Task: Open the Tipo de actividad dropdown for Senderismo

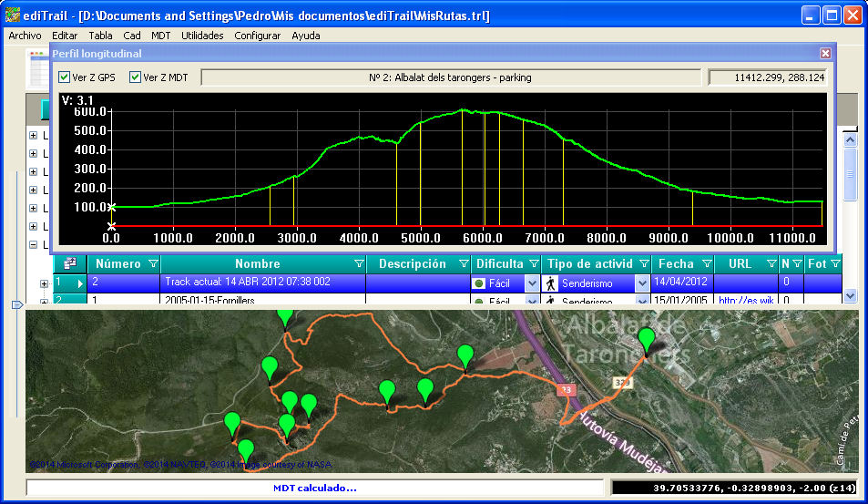Action: [x=642, y=283]
